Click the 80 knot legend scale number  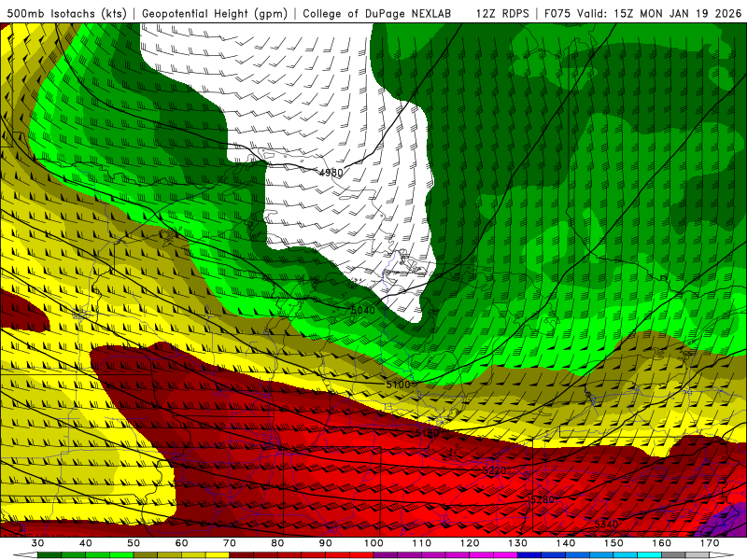(x=277, y=543)
